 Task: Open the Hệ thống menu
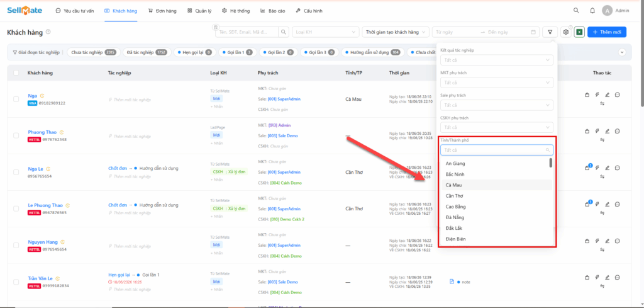tap(236, 11)
